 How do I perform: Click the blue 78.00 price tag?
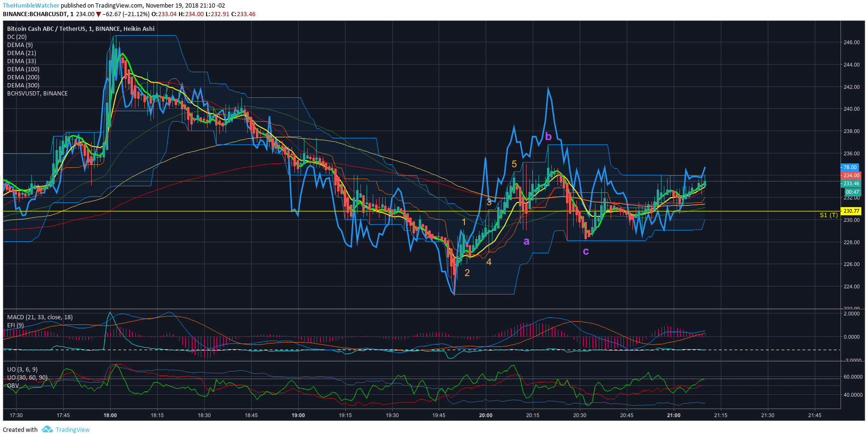click(850, 167)
